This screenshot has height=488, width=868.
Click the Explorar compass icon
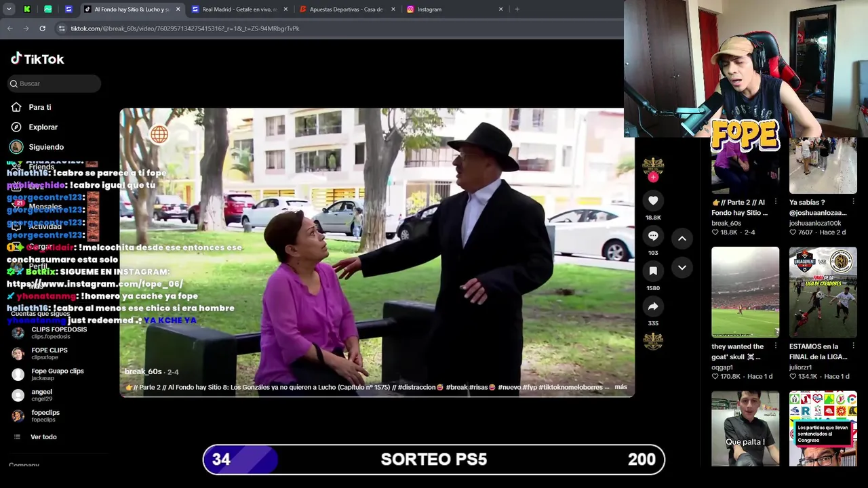(16, 127)
